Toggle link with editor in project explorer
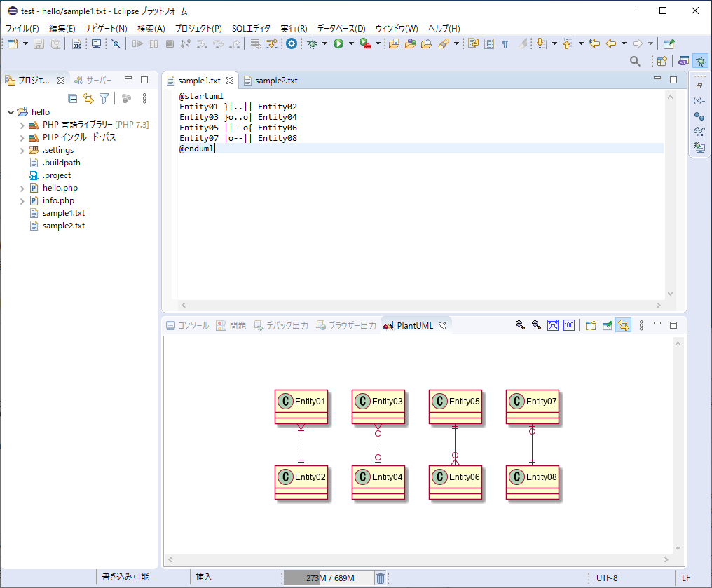This screenshot has height=588, width=712. 88,98
